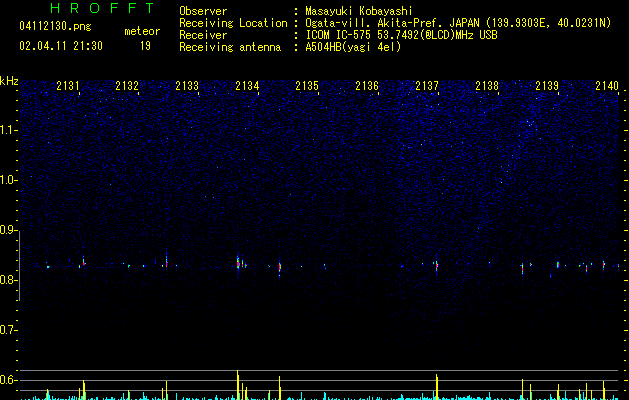Click the 0.9 kHz axis label

pos(9,230)
